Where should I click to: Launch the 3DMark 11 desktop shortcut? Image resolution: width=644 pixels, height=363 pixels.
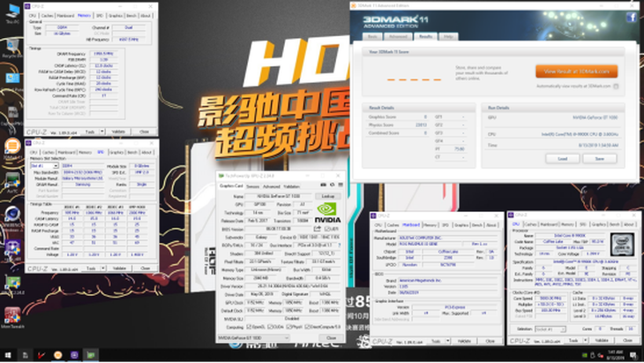point(12,148)
